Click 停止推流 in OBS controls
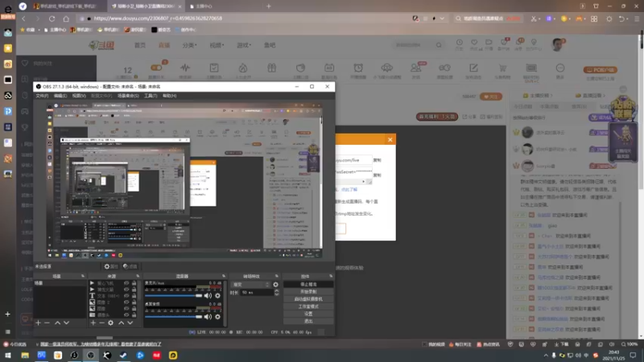This screenshot has width=644, height=362. (308, 285)
